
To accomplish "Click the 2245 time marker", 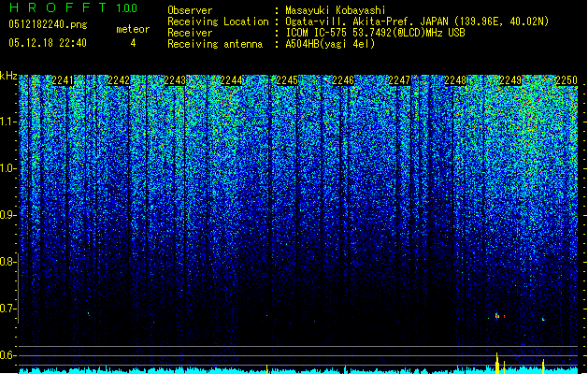I will 287,80.
